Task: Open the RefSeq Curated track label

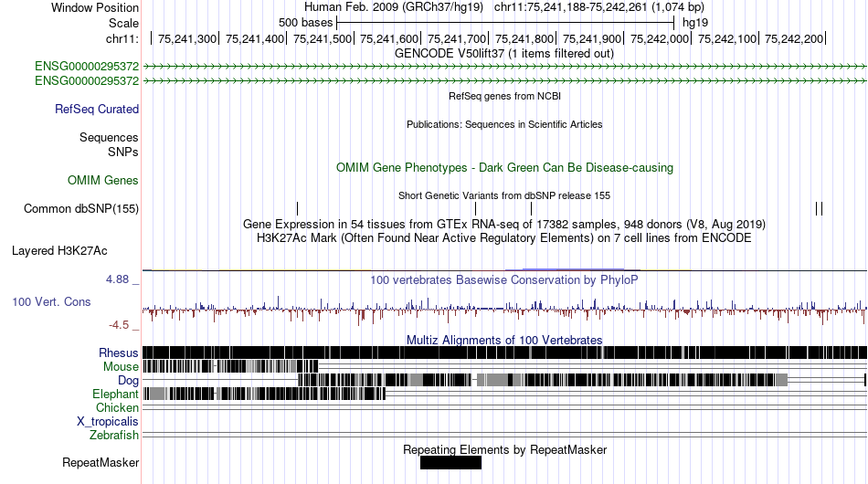Action: pos(97,109)
